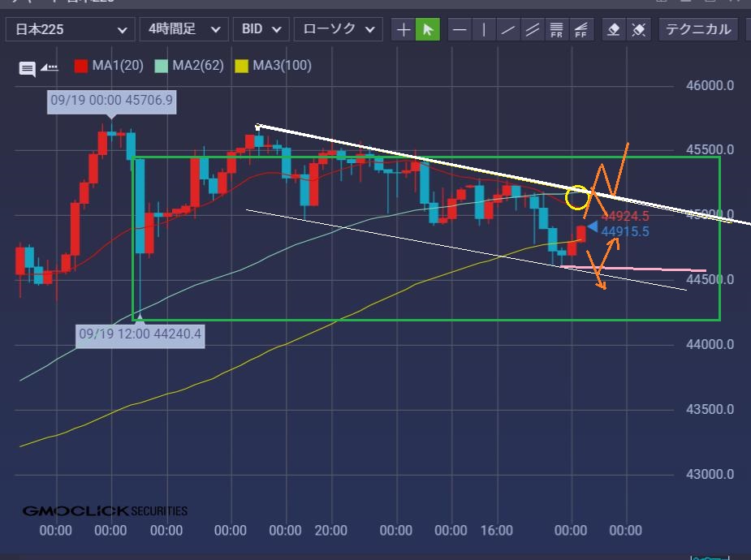Expand the 4時間足 timeframe dropdown
This screenshot has height=560, width=751.
[x=183, y=30]
